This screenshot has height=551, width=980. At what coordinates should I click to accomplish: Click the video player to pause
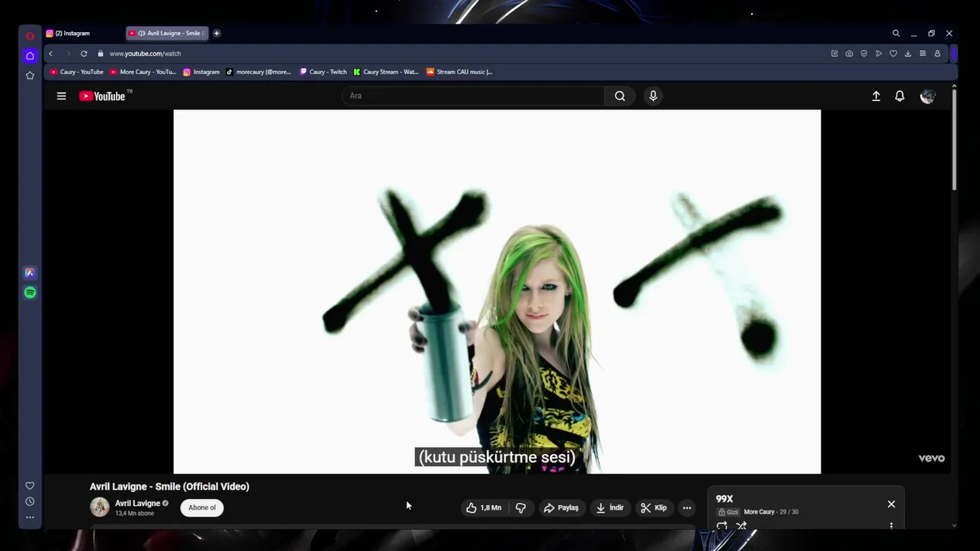pyautogui.click(x=497, y=292)
